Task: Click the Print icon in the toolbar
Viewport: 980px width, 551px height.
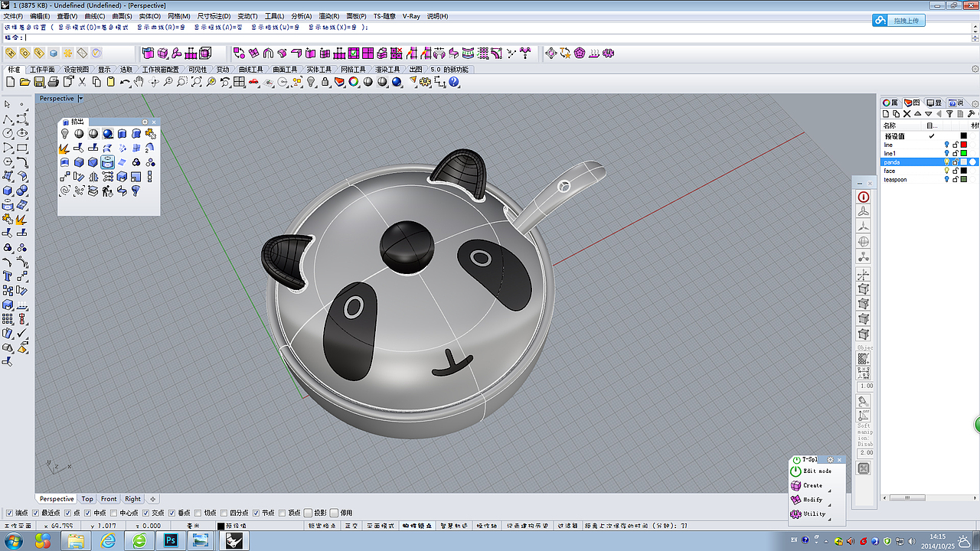Action: pos(53,82)
